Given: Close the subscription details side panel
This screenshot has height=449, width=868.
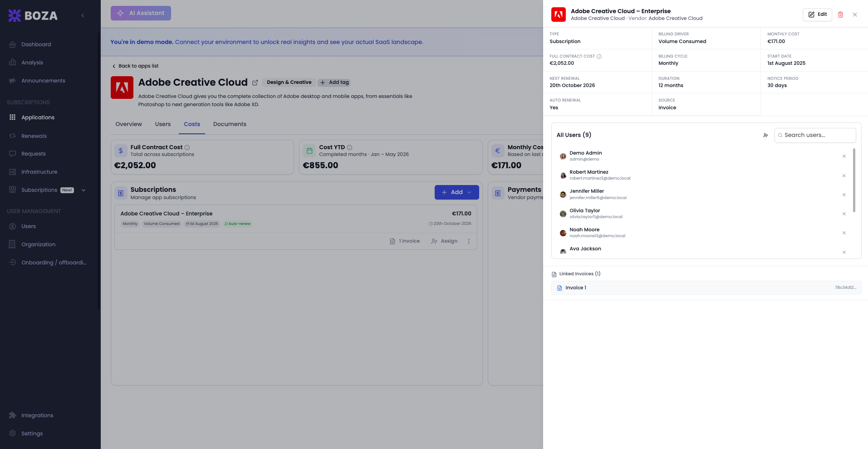Looking at the screenshot, I should [855, 15].
